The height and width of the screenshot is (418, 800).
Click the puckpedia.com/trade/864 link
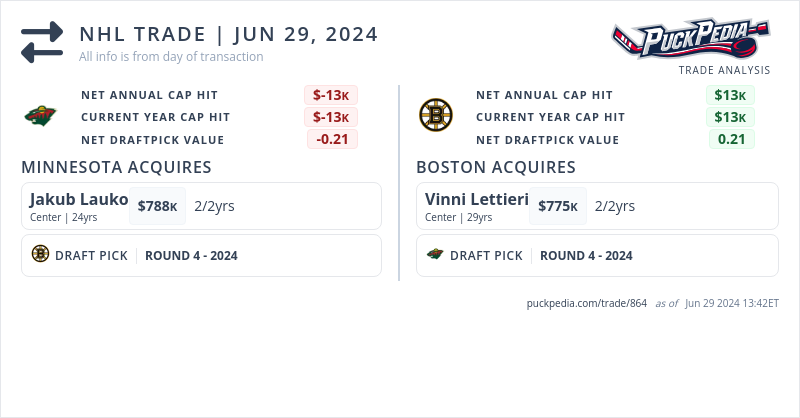pyautogui.click(x=587, y=303)
